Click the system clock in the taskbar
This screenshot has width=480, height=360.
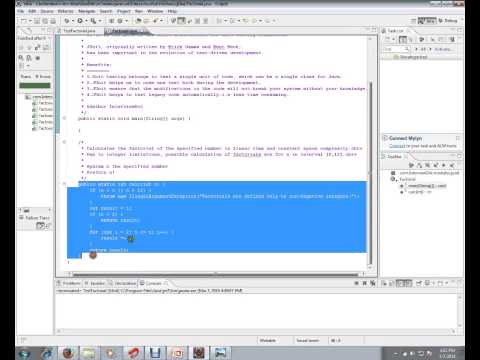coord(447,353)
